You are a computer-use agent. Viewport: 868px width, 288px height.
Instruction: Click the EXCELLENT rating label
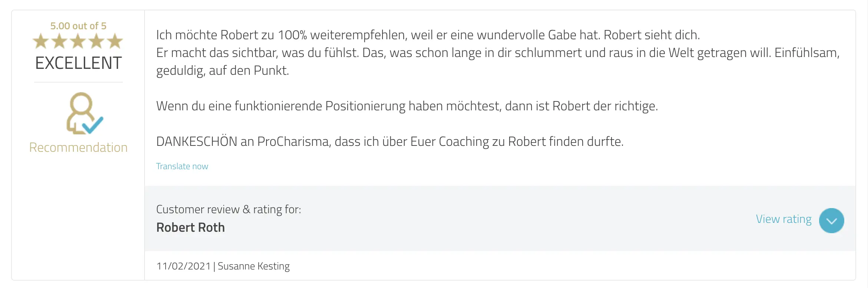pos(78,63)
